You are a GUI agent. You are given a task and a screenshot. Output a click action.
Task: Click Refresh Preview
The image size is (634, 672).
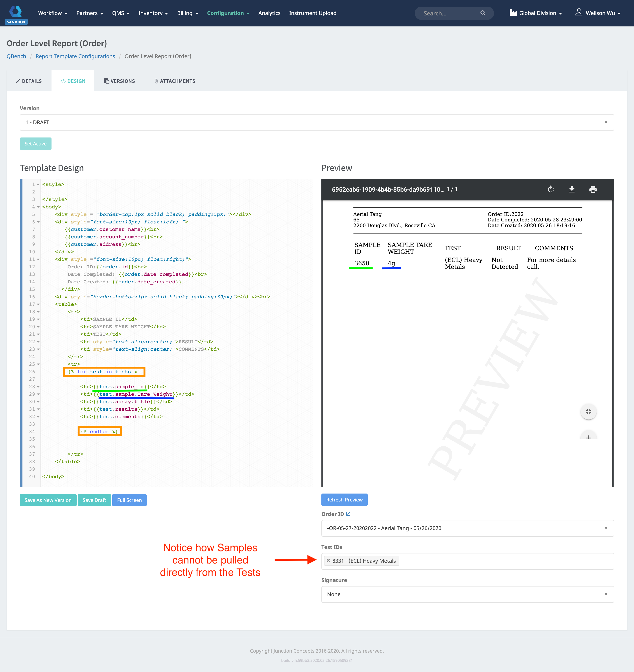coord(344,499)
